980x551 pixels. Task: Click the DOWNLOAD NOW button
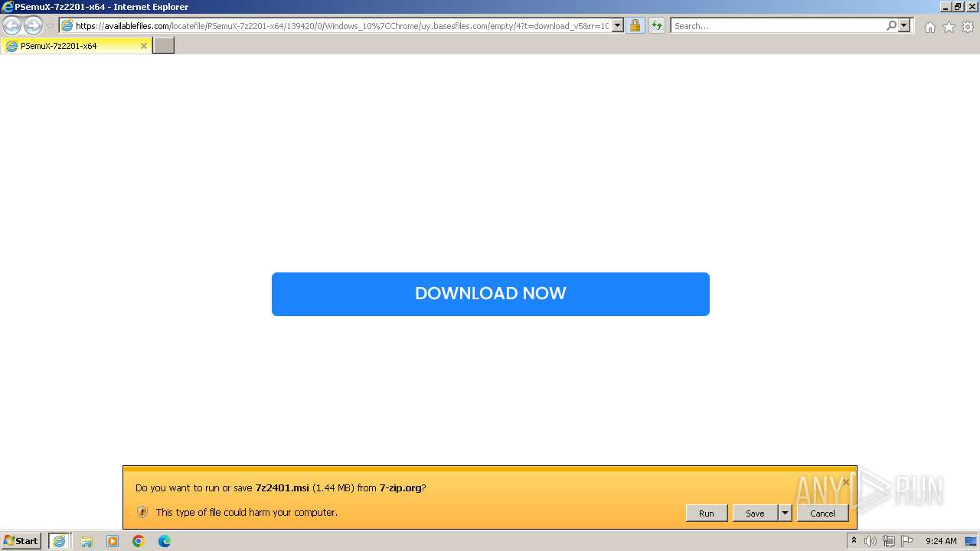coord(491,294)
